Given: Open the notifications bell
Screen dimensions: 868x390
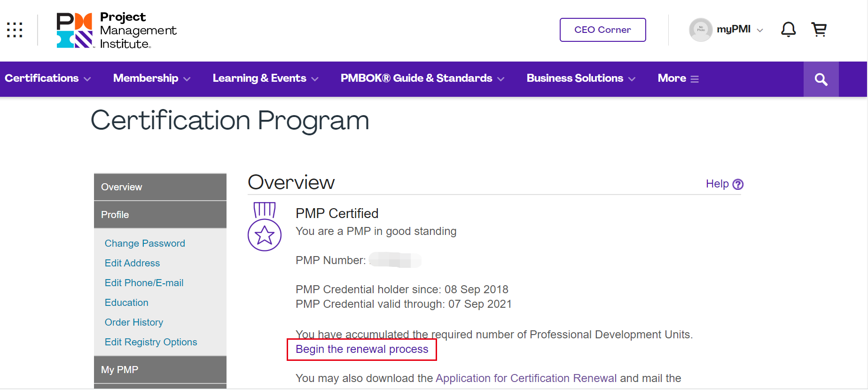Looking at the screenshot, I should pos(788,30).
